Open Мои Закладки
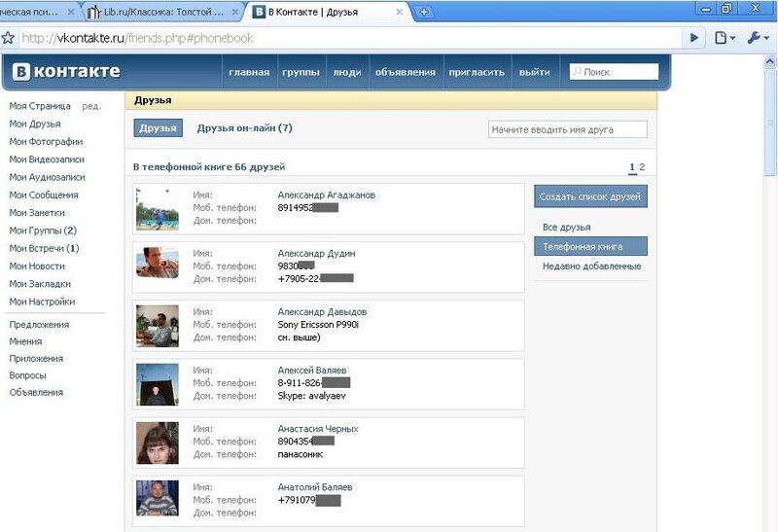Image resolution: width=778 pixels, height=532 pixels. coord(40,284)
